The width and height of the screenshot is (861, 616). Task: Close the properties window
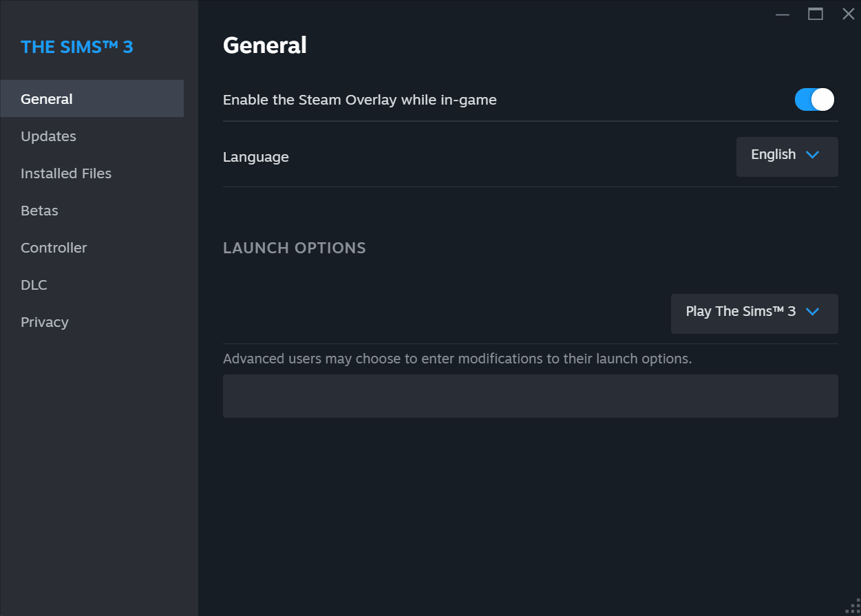[848, 14]
